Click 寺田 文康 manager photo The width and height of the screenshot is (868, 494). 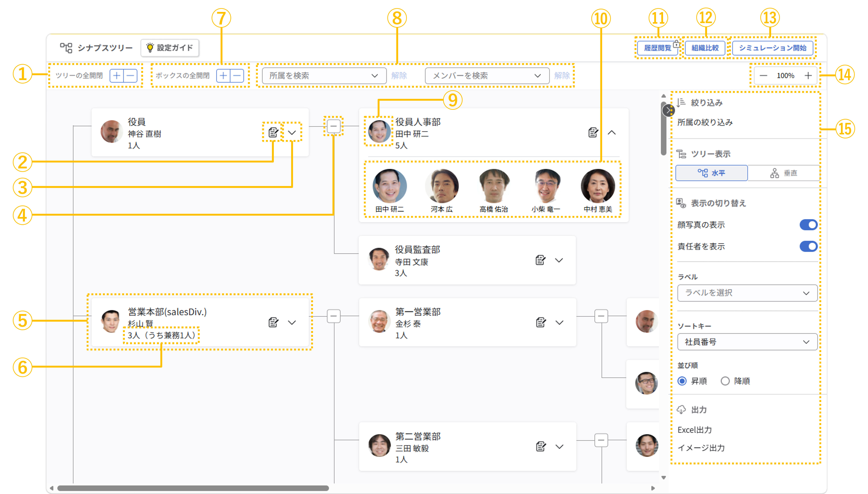tap(379, 259)
